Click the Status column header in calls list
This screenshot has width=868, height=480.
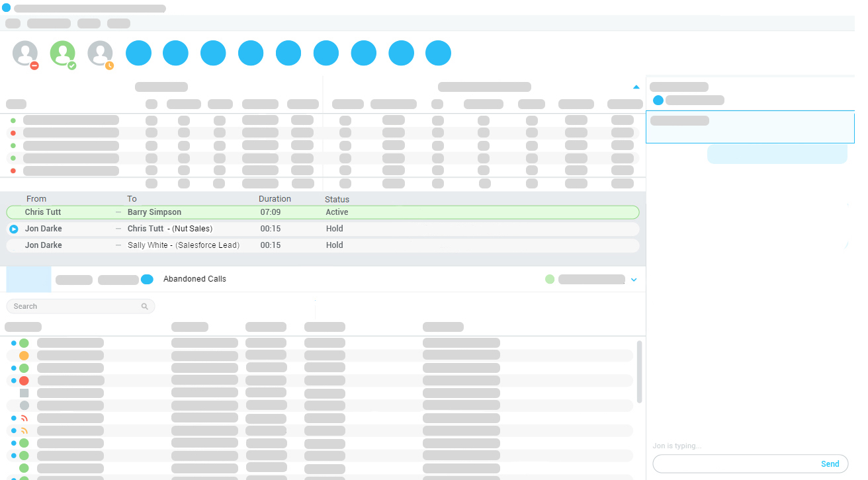(337, 199)
